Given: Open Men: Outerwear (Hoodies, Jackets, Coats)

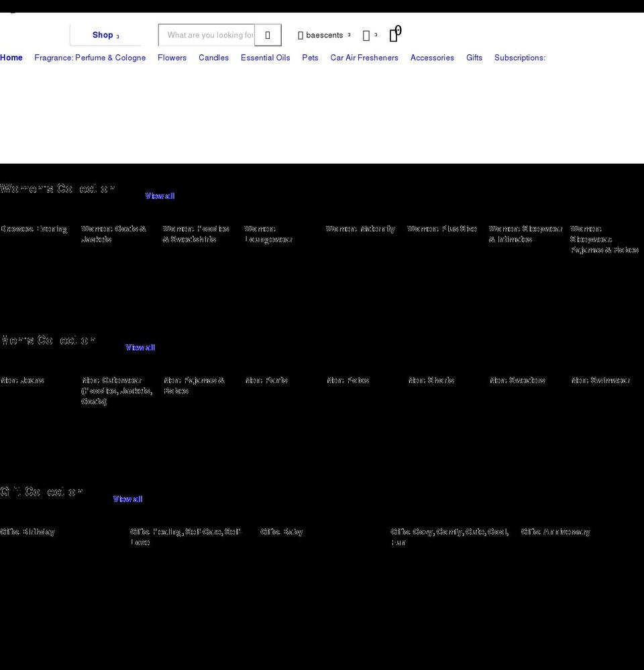Looking at the screenshot, I should coord(117,391).
